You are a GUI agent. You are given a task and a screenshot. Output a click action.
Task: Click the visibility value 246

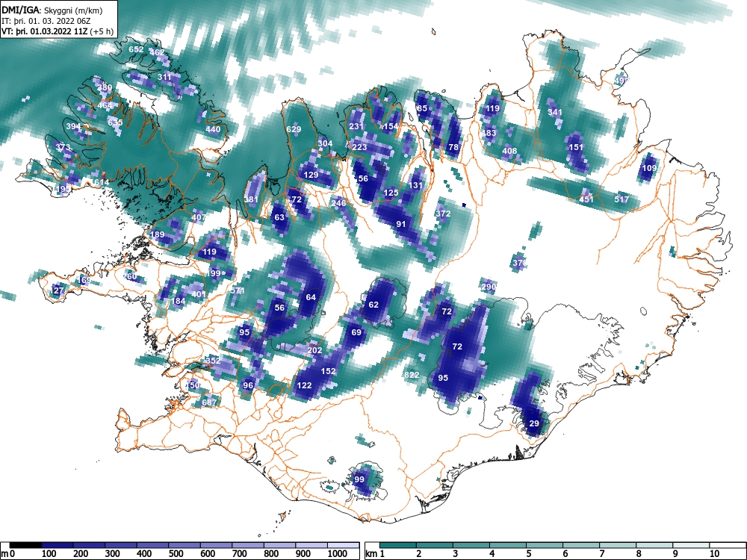338,203
